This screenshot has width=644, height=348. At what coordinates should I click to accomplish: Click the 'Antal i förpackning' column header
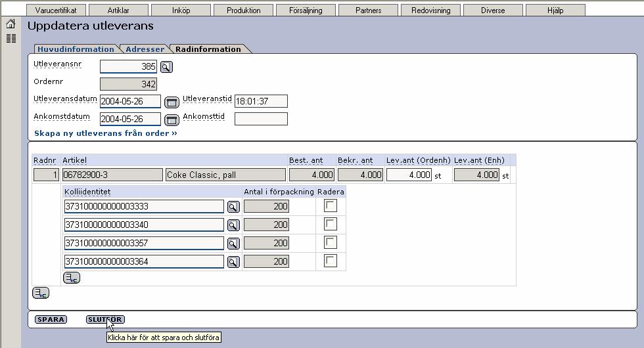click(x=279, y=192)
